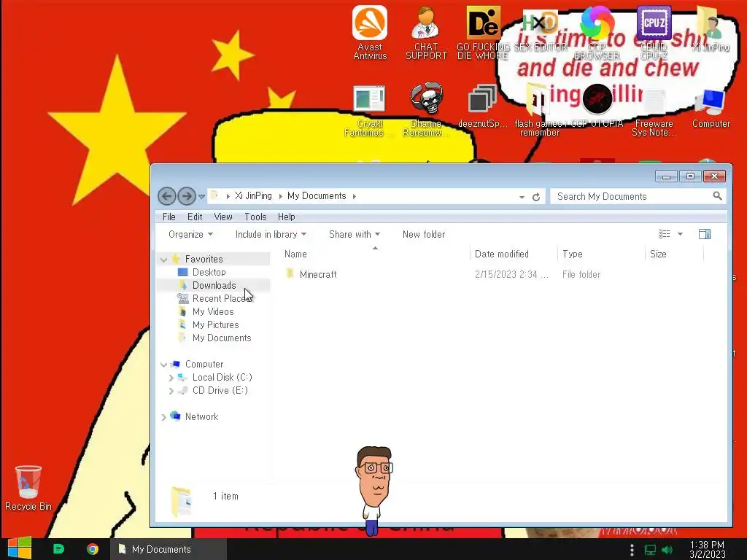Open the Freeware Sys Note icon

tap(654, 112)
